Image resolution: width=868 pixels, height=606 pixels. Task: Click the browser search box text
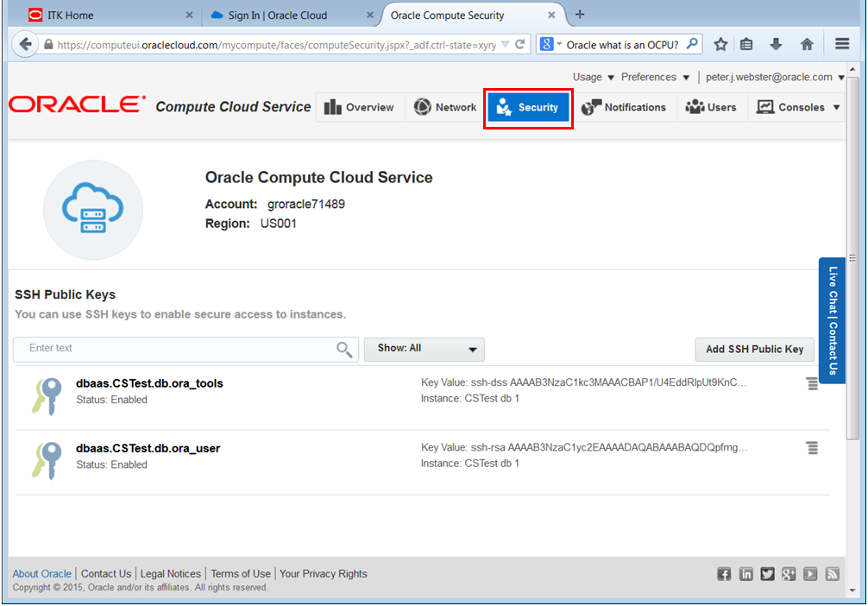[622, 45]
